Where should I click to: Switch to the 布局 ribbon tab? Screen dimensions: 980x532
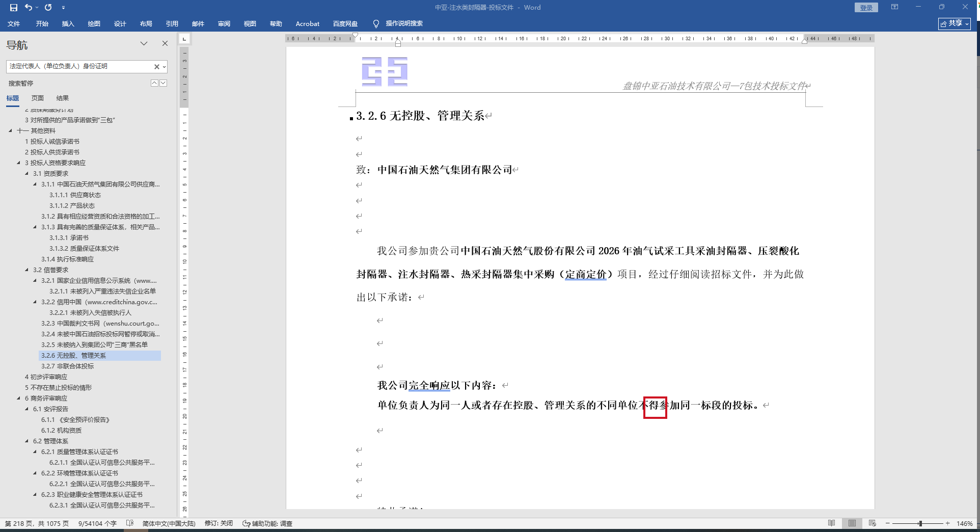146,24
